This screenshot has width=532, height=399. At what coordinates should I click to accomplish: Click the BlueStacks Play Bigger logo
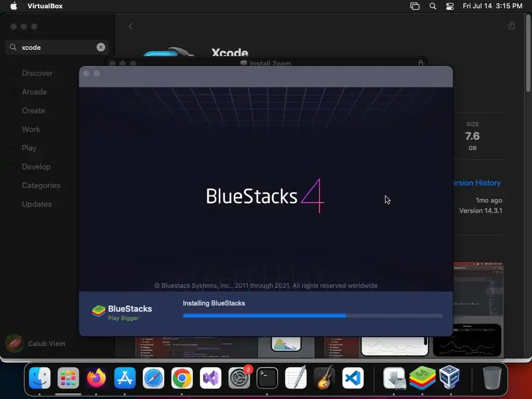pyautogui.click(x=122, y=312)
